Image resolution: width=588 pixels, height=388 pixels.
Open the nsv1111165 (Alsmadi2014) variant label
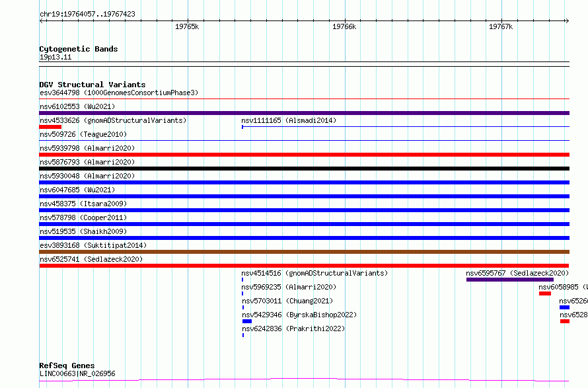tap(289, 120)
